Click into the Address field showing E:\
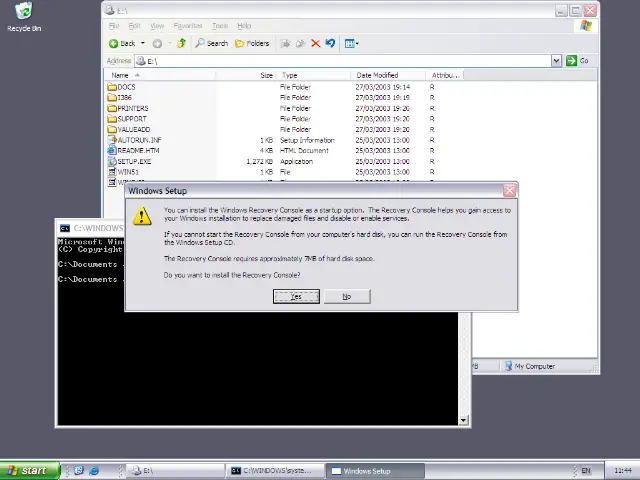The width and height of the screenshot is (640, 480). tap(343, 61)
